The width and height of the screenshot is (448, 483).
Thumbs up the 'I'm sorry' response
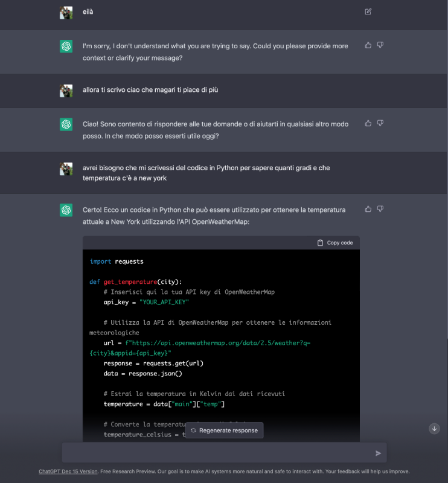point(368,45)
